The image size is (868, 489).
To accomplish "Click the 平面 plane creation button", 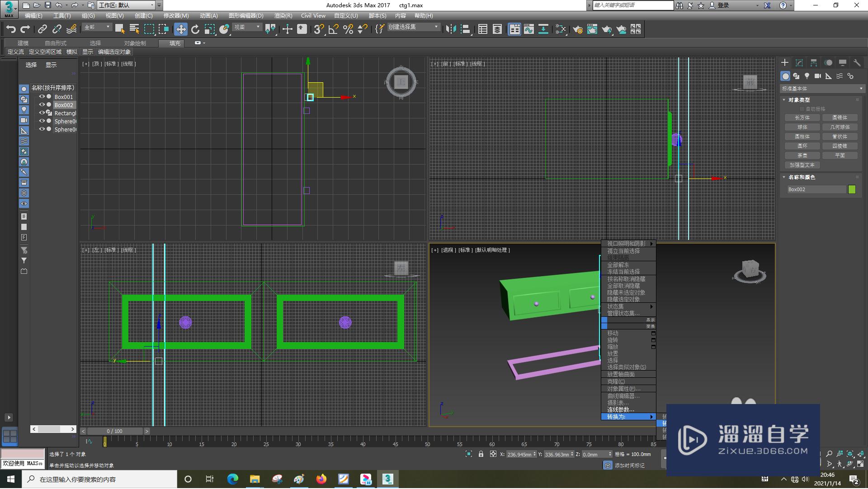I will [x=840, y=155].
